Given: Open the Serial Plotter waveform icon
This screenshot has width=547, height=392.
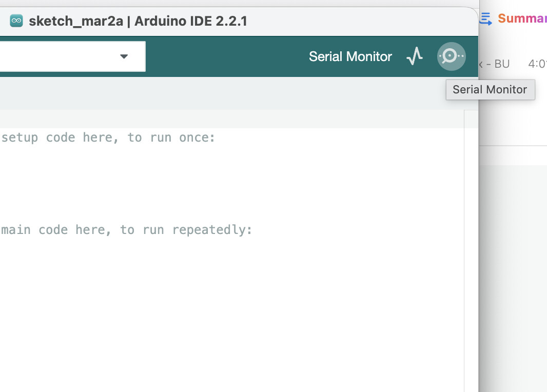Looking at the screenshot, I should click(x=415, y=56).
